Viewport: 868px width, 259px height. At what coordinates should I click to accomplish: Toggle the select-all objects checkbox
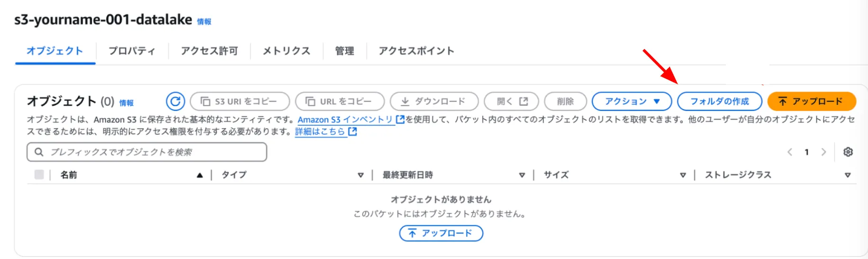[x=39, y=175]
